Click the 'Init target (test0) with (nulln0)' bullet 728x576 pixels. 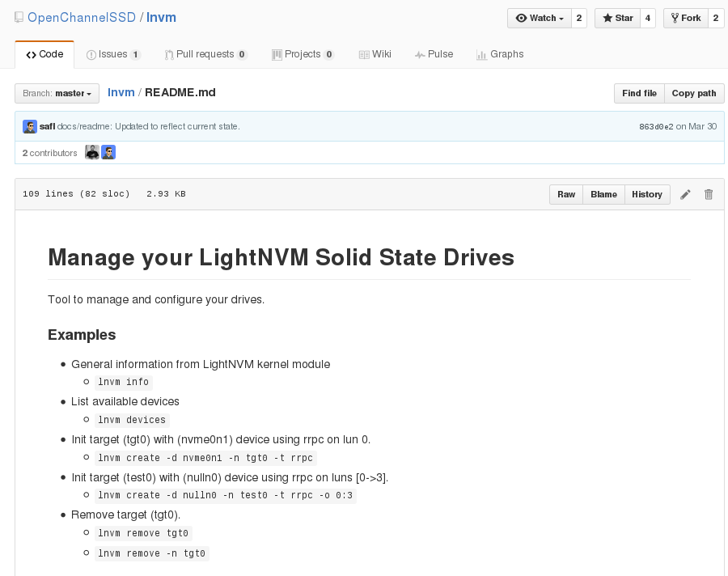230,477
